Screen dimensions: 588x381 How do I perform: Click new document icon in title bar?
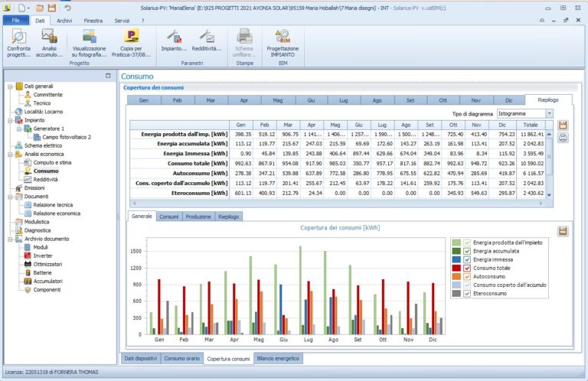[22, 8]
